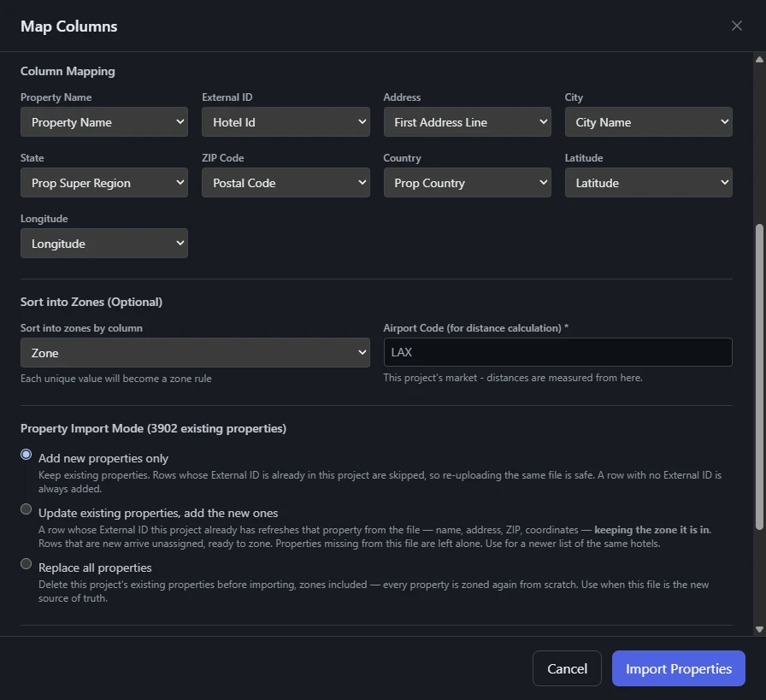Expand the Sort into zones by column dropdown
The image size is (766, 700).
tap(195, 353)
